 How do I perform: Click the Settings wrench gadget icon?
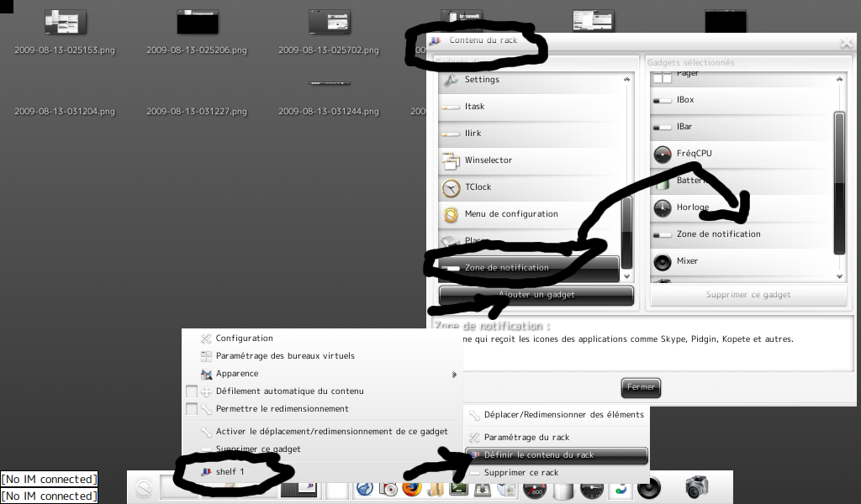(x=452, y=80)
